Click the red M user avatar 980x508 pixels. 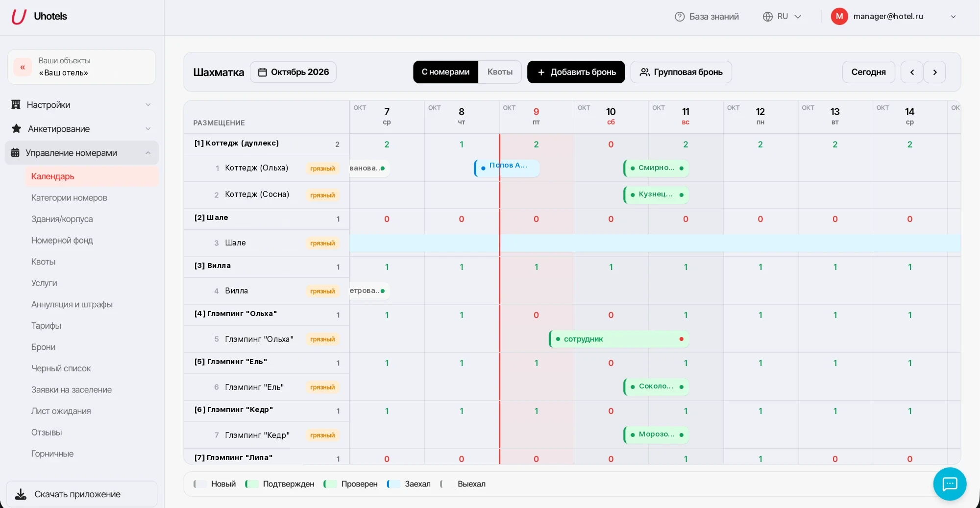coord(839,16)
